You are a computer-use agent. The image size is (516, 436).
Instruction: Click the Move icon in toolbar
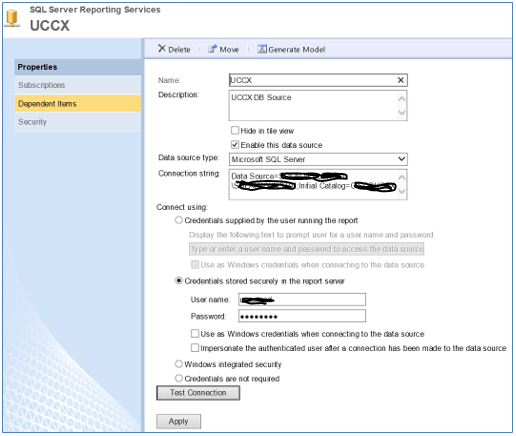click(212, 49)
